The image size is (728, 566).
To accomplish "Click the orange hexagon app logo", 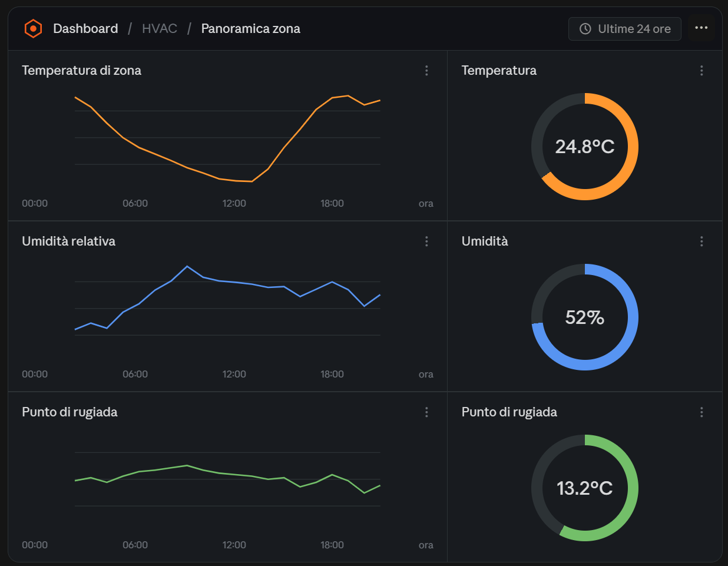I will click(33, 28).
